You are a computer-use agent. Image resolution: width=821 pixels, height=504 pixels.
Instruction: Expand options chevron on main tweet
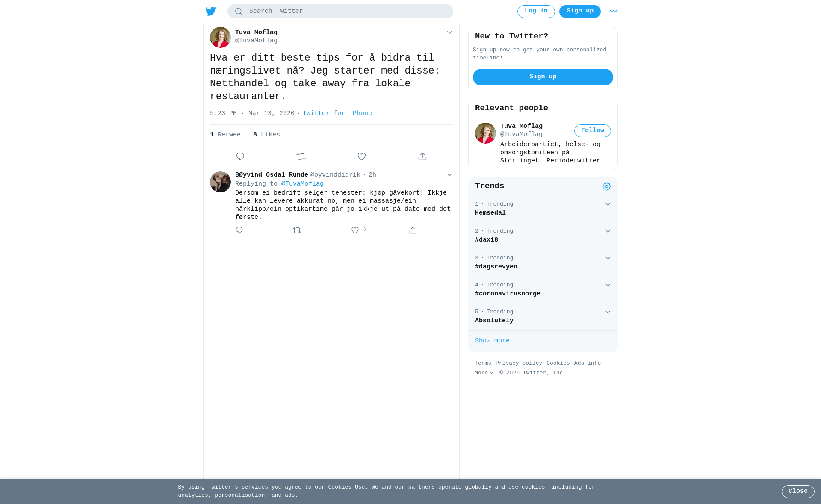click(x=449, y=32)
